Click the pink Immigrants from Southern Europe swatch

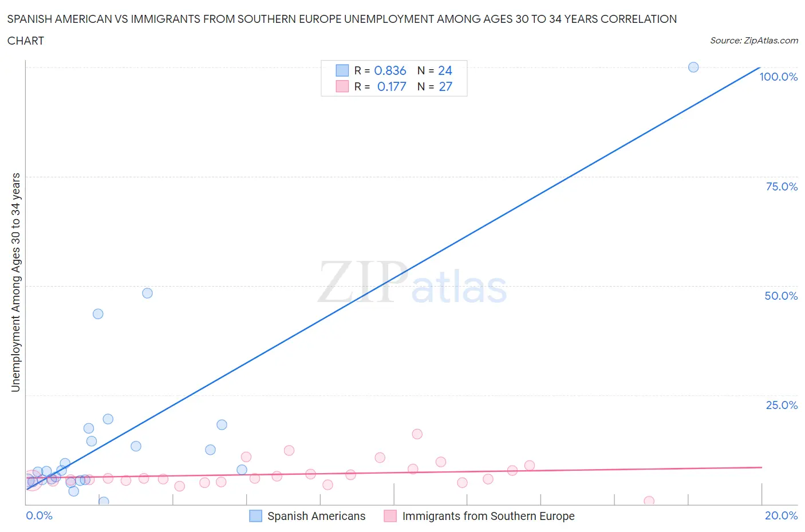390,516
